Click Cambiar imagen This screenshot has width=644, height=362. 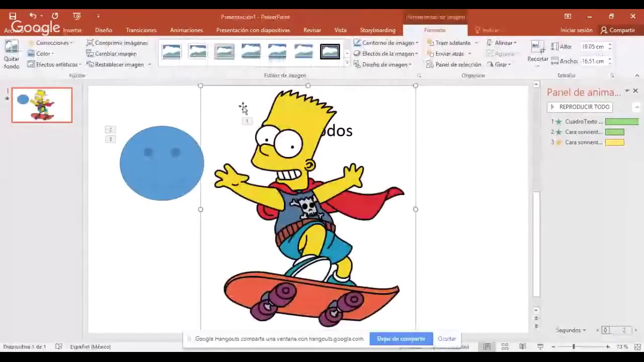click(111, 54)
